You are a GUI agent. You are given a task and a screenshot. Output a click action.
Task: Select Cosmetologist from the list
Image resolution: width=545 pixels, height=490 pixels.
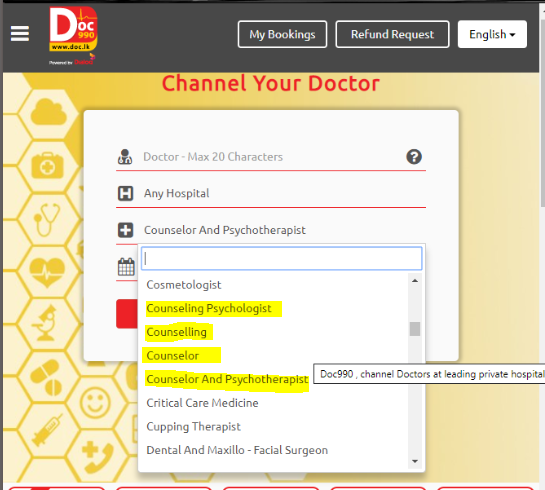[273, 285]
